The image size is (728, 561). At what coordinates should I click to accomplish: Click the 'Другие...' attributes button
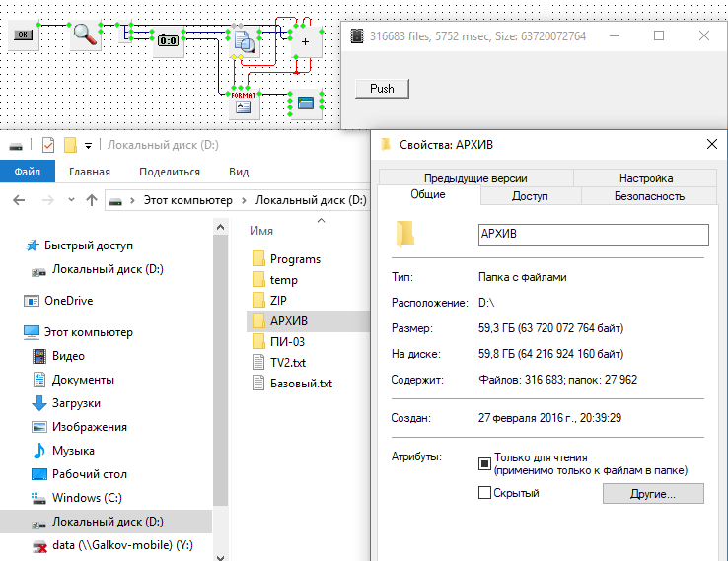pyautogui.click(x=652, y=493)
